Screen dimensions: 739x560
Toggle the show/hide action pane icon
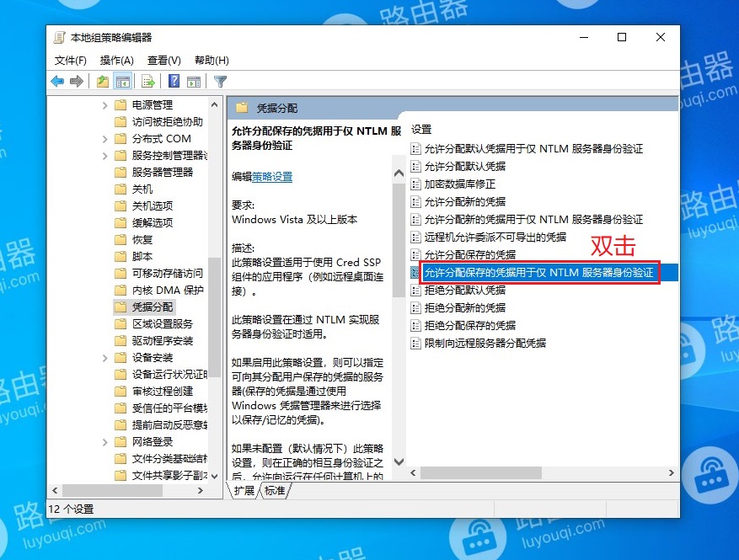click(x=194, y=82)
